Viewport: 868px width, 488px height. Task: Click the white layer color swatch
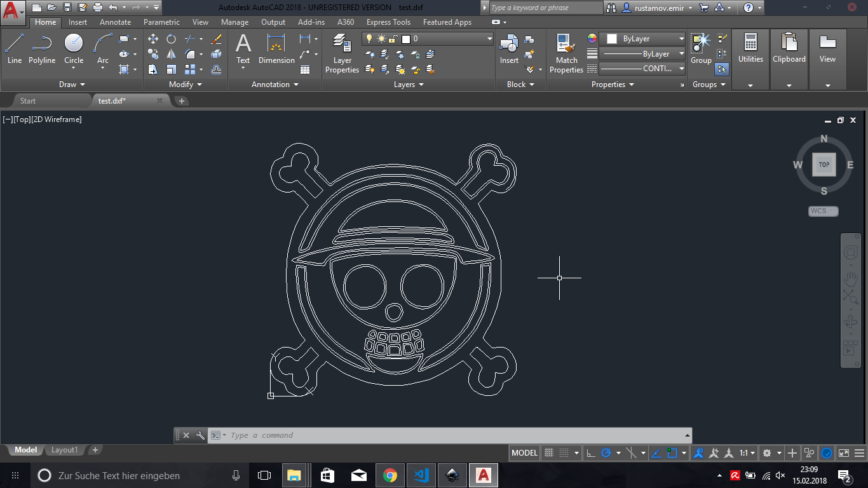coord(406,39)
